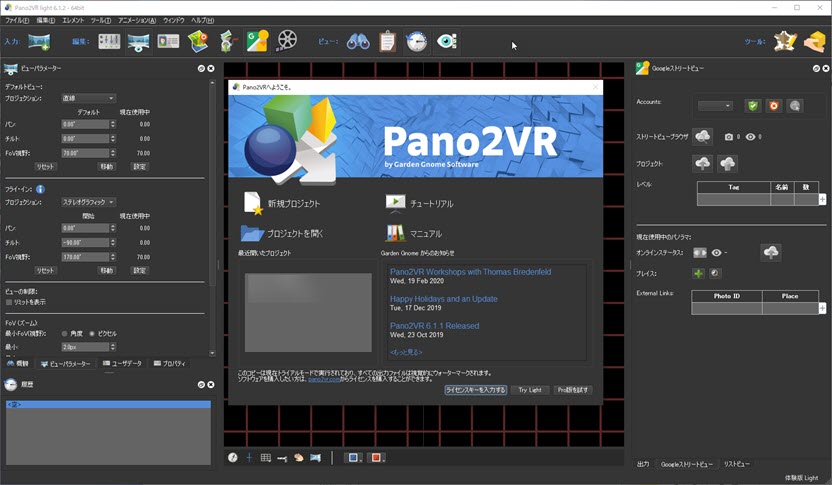Click the fly-in tilt -90.00 input field

pos(85,242)
